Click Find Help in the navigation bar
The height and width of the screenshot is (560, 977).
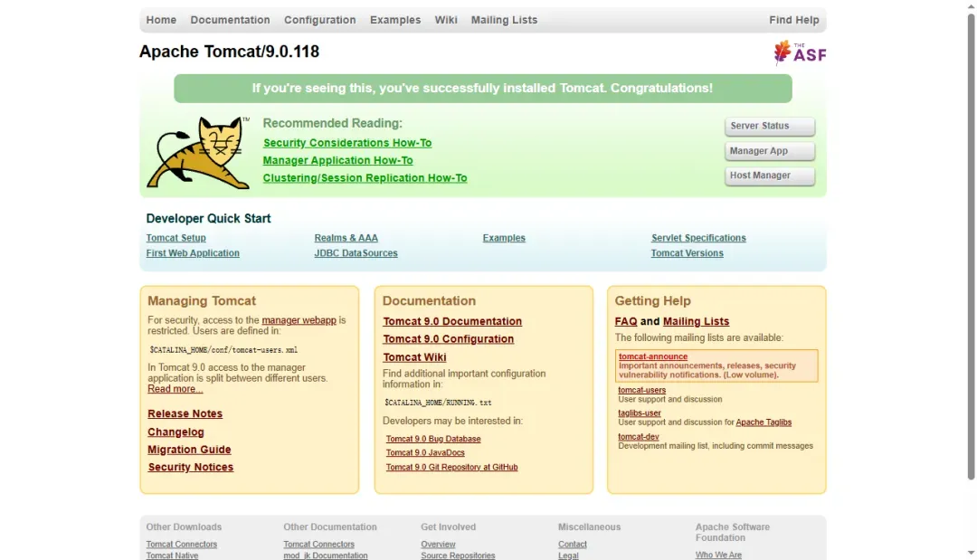click(x=794, y=20)
